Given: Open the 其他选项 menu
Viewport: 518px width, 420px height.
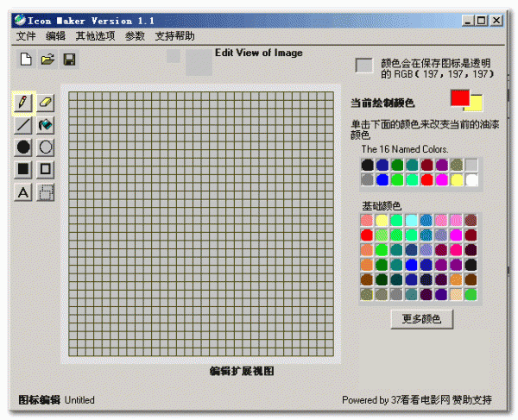Looking at the screenshot, I should (x=95, y=36).
